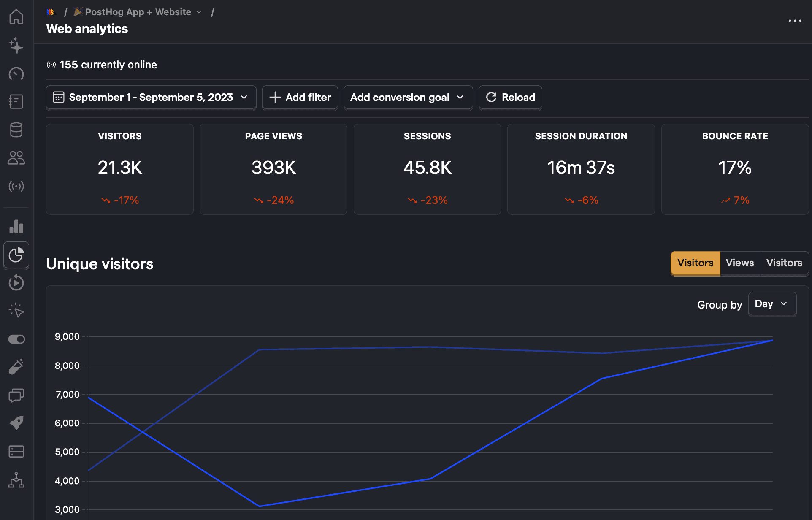
Task: Open the Home icon in sidebar
Action: 16,17
